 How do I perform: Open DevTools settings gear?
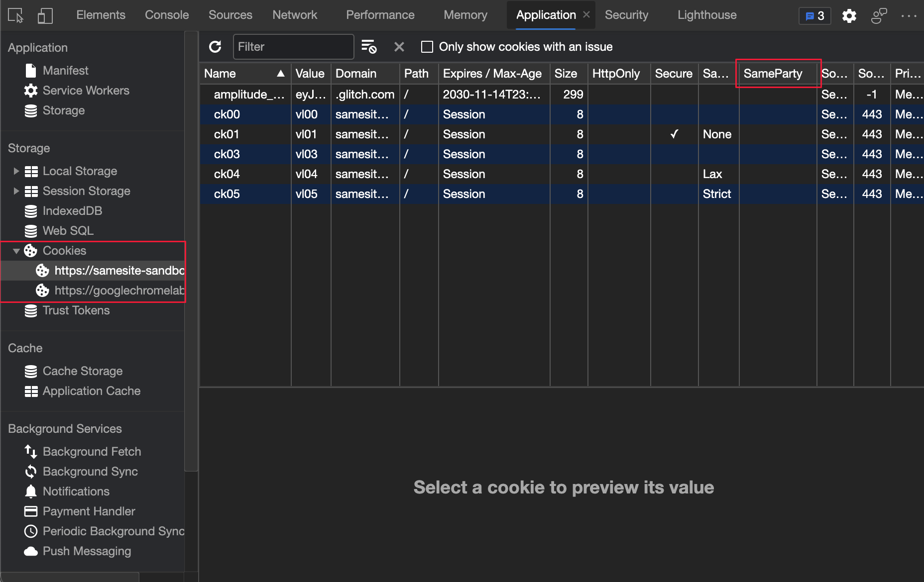coord(849,15)
